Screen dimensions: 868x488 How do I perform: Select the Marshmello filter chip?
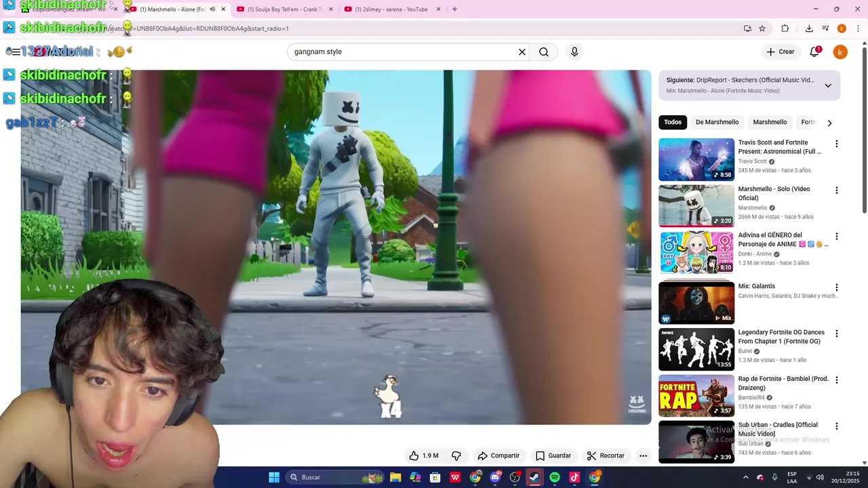click(770, 122)
